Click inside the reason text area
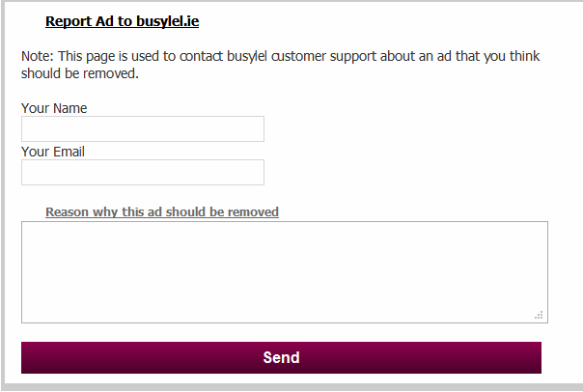583x392 pixels. point(285,272)
